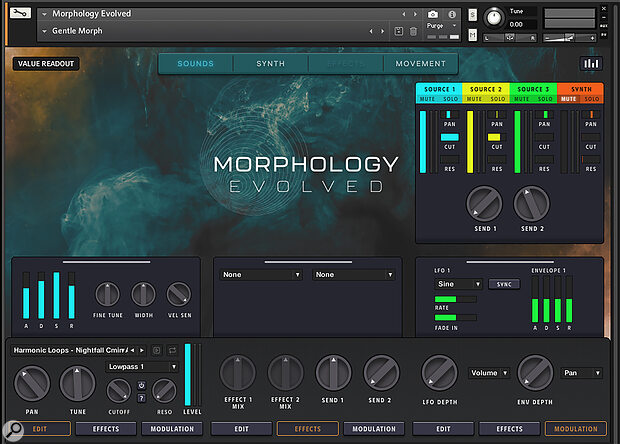Toggle the LFO 1 SYNC button

click(x=504, y=284)
